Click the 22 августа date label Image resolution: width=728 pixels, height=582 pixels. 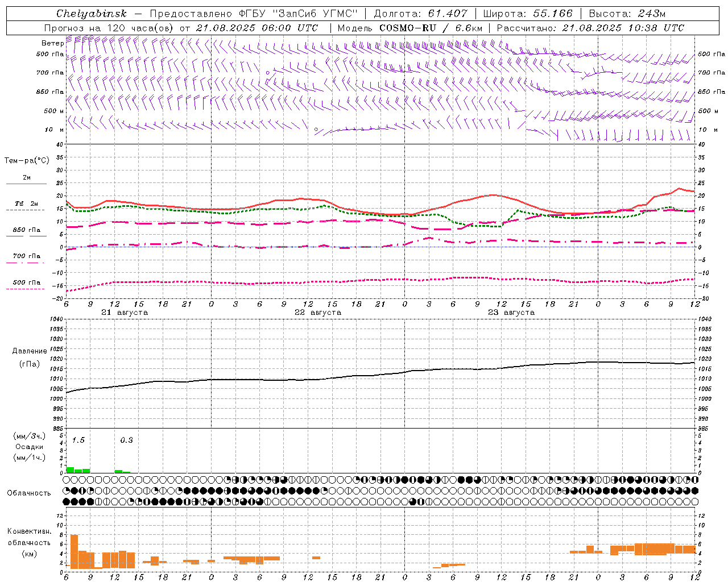(318, 313)
